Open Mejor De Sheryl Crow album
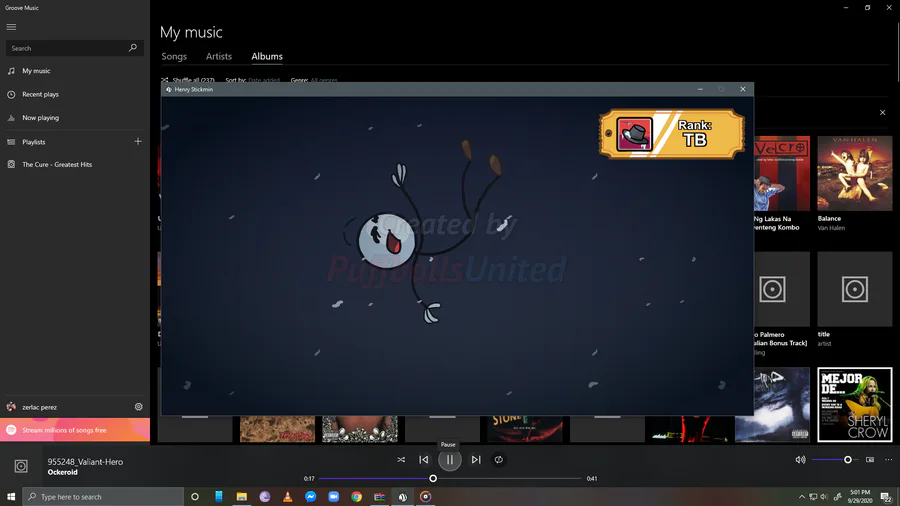The image size is (900, 506). [855, 404]
